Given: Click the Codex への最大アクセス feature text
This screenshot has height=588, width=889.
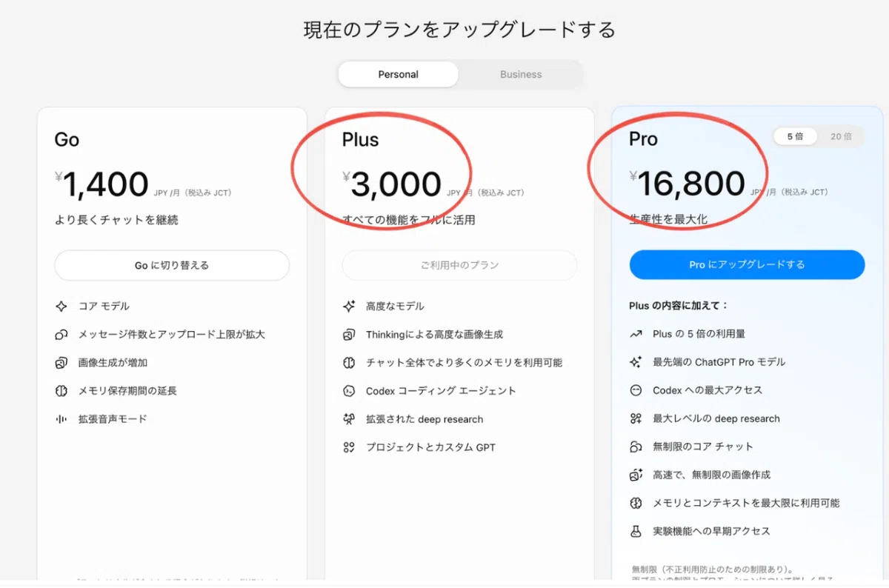Looking at the screenshot, I should [x=707, y=390].
